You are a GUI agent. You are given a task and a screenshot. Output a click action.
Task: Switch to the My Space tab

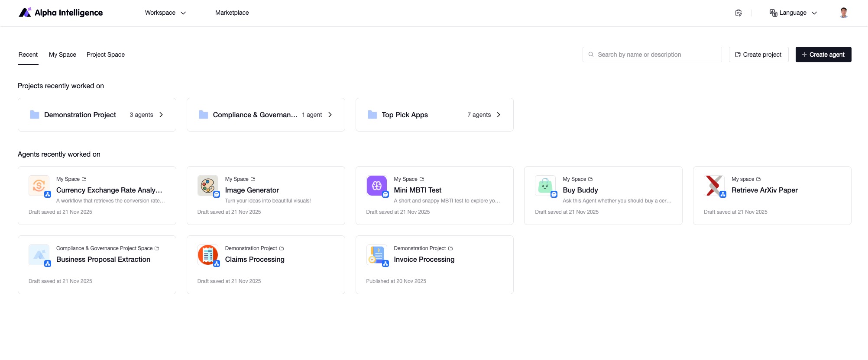pyautogui.click(x=62, y=55)
